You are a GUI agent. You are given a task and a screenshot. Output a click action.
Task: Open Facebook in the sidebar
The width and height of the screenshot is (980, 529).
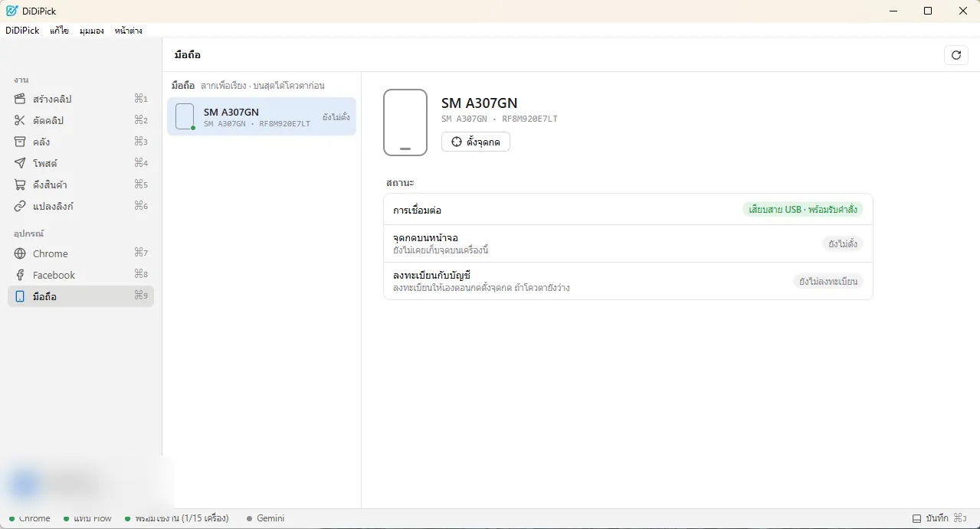point(80,275)
